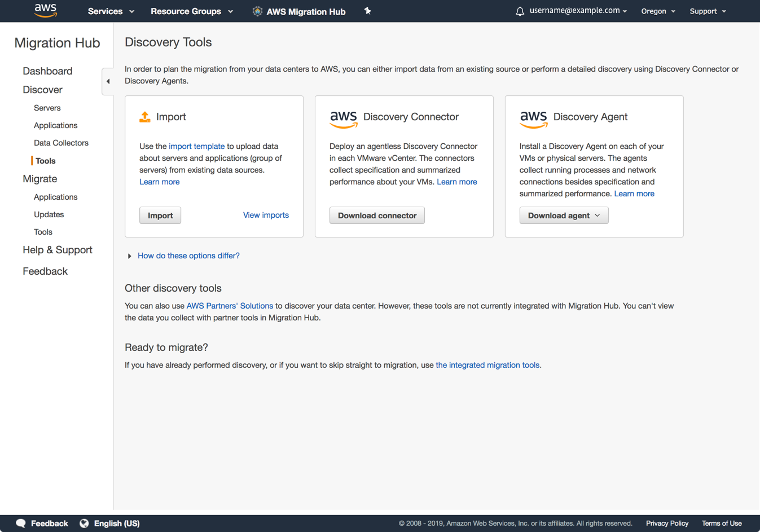Open the Oregon region dropdown
The height and width of the screenshot is (532, 760).
tap(658, 11)
